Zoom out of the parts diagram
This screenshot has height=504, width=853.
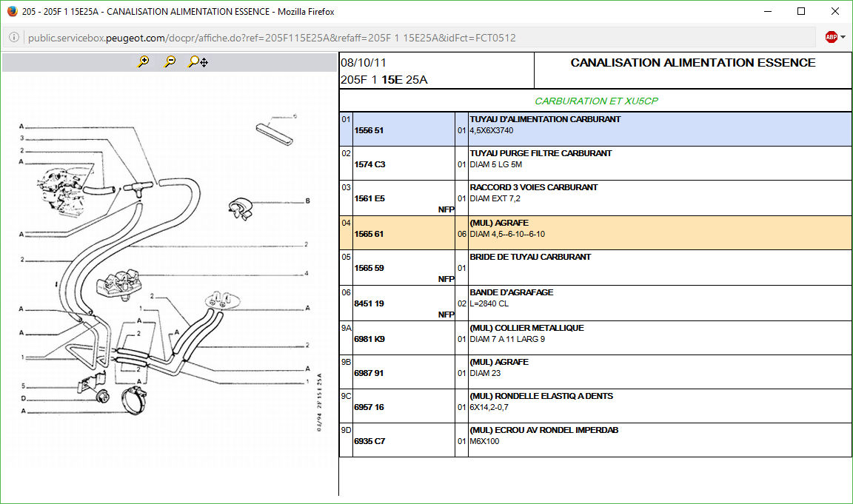click(x=170, y=62)
